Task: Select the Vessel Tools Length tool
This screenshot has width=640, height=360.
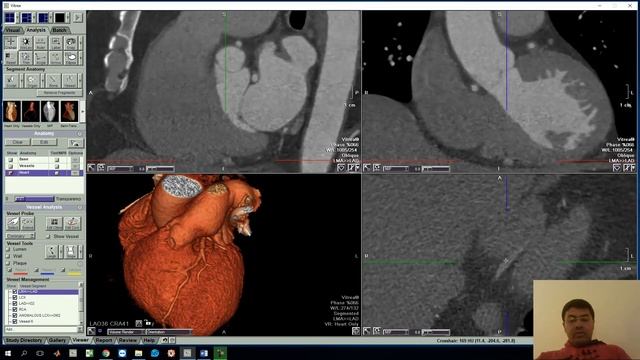Action: pos(51,251)
